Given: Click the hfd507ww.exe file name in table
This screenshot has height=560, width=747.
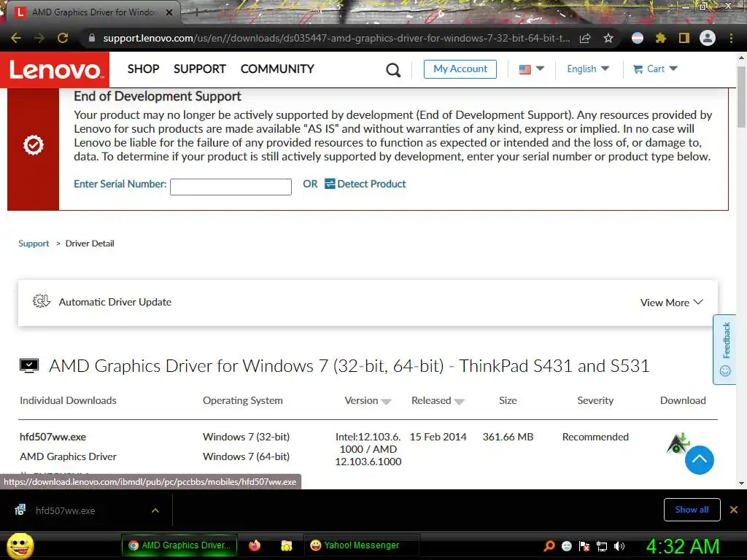Looking at the screenshot, I should coord(53,437).
